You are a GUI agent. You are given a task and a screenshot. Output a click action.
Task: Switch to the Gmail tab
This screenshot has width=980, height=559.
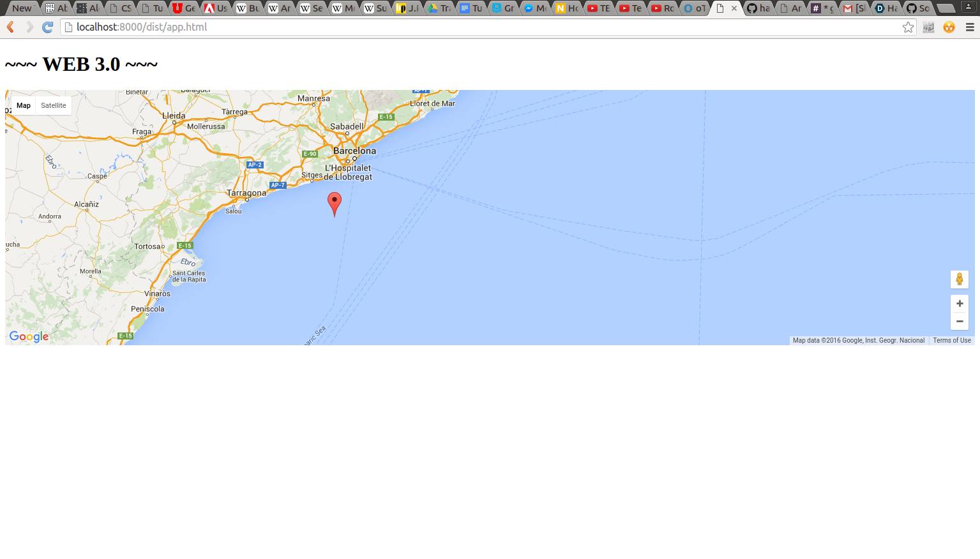(854, 8)
